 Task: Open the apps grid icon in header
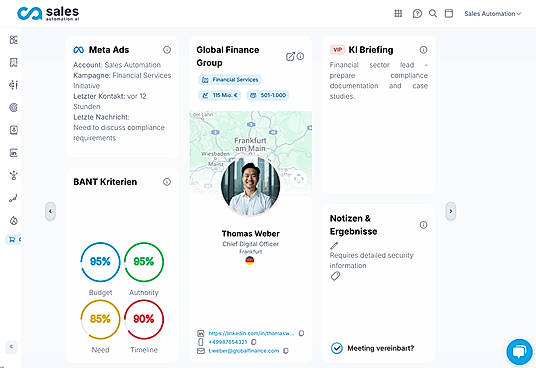coord(398,13)
